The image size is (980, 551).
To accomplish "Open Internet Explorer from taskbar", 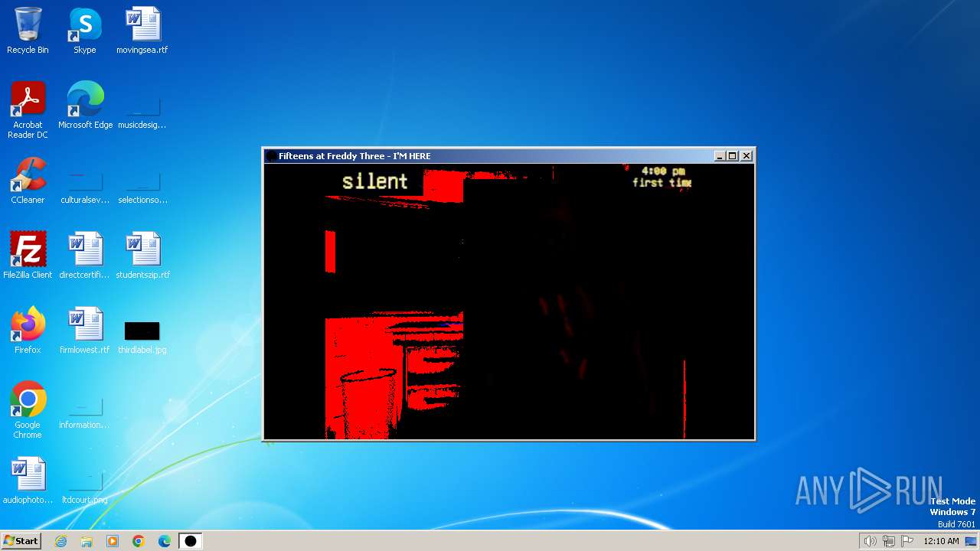I will (x=61, y=541).
